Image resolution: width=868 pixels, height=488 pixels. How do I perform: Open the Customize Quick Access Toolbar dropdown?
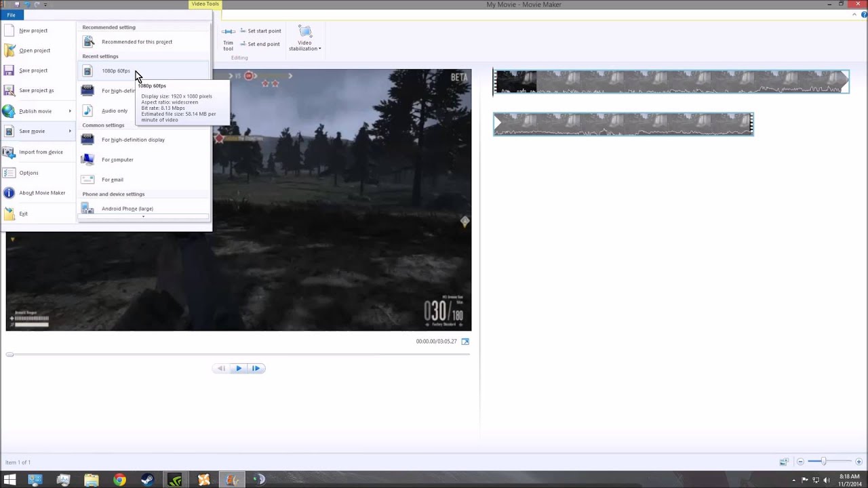point(46,4)
